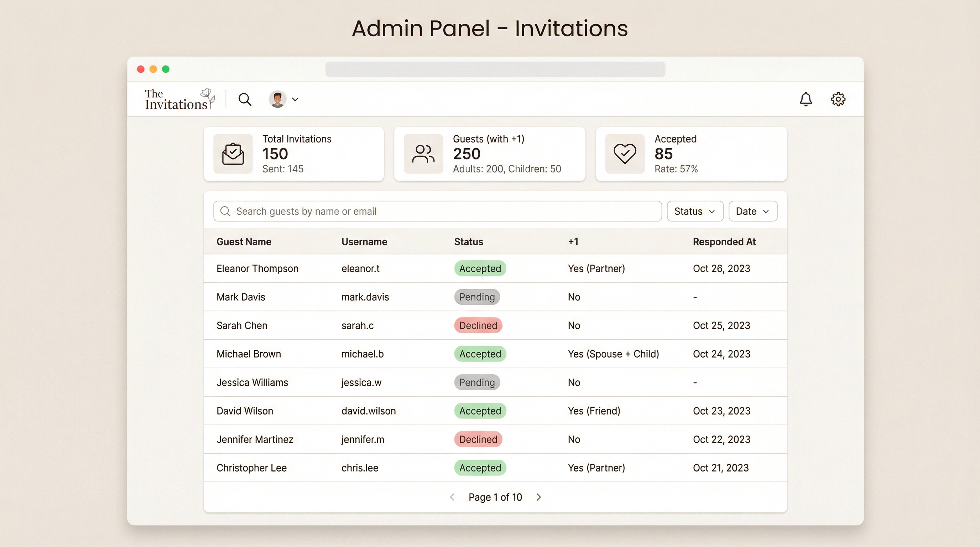Click Mark Davis's Pending status badge

pyautogui.click(x=477, y=297)
